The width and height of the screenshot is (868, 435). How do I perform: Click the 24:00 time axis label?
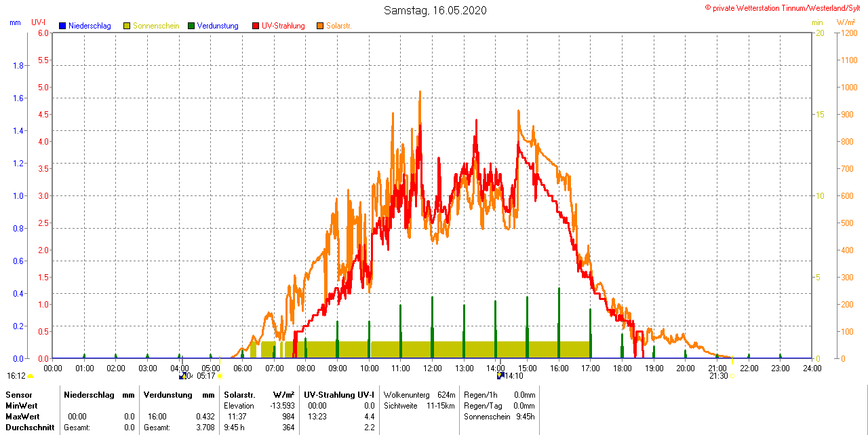[812, 368]
